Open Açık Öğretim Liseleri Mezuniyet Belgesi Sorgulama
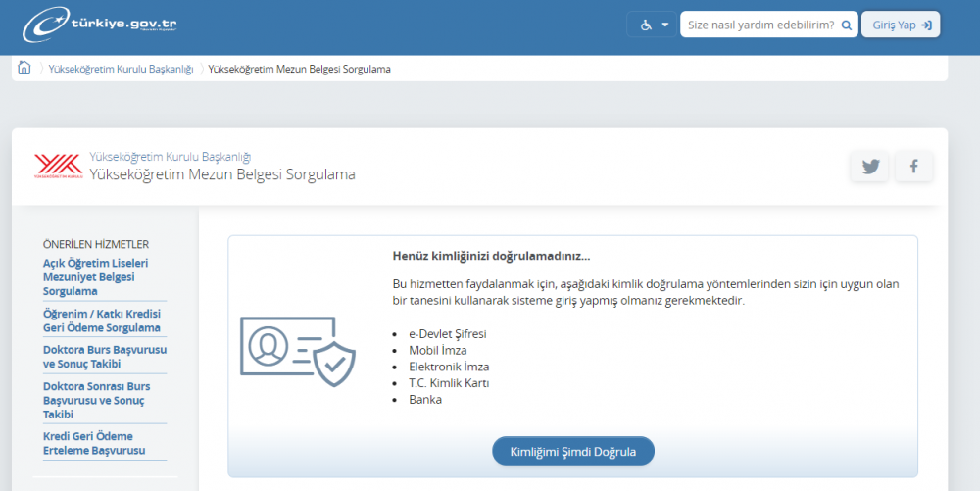This screenshot has height=491, width=980. [96, 277]
